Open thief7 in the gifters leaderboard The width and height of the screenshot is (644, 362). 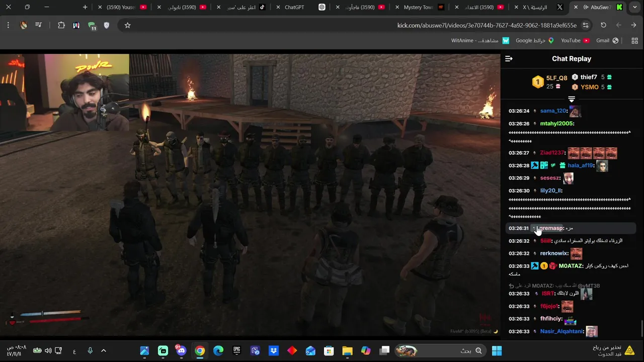[x=589, y=77]
